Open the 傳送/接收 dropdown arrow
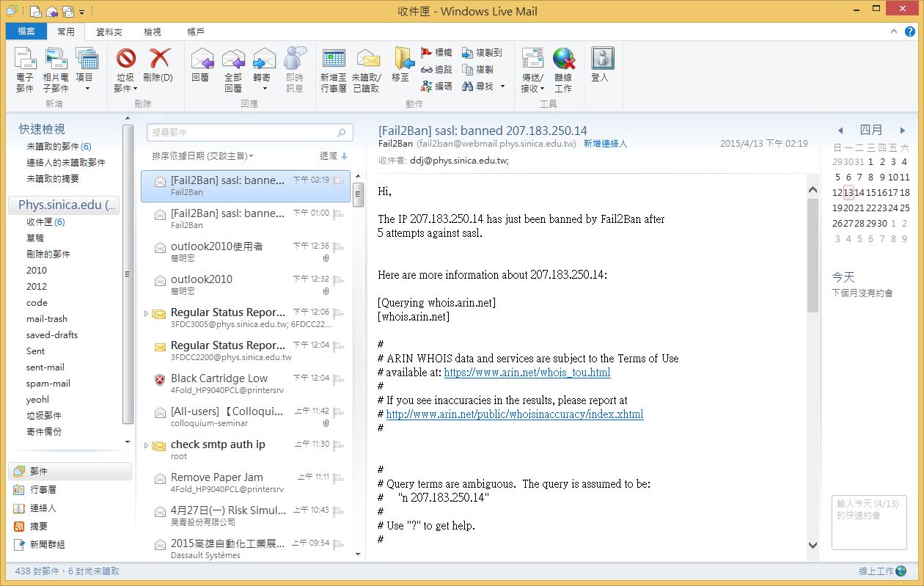 (543, 89)
